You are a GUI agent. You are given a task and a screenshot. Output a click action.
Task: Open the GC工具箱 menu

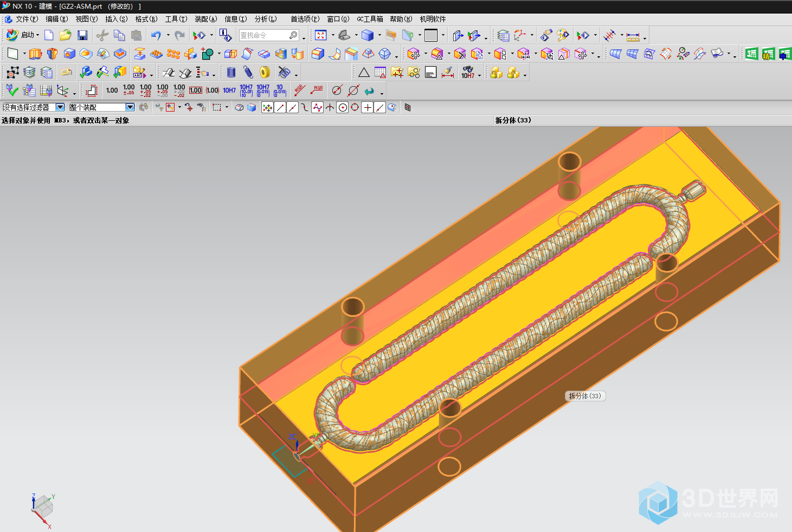coord(370,19)
